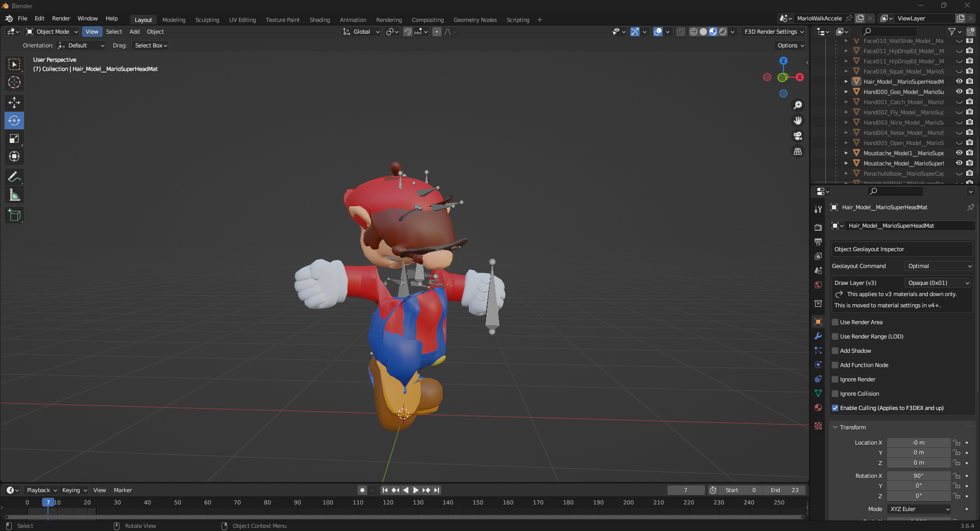Click the current frame field showing 7
This screenshot has height=531, width=980.
click(686, 490)
